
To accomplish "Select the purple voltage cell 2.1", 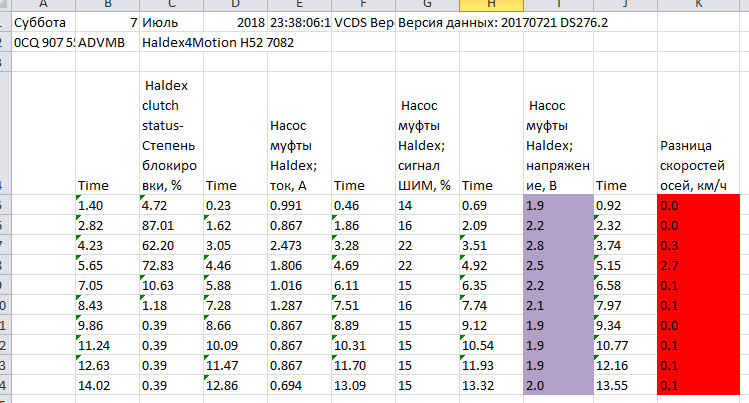I will tap(558, 305).
